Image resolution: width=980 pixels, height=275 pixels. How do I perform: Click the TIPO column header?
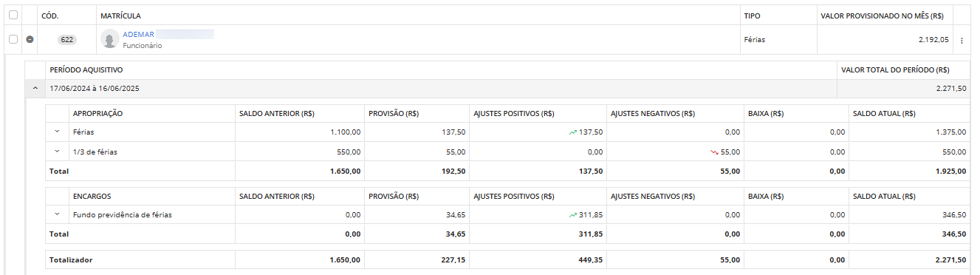pyautogui.click(x=752, y=16)
